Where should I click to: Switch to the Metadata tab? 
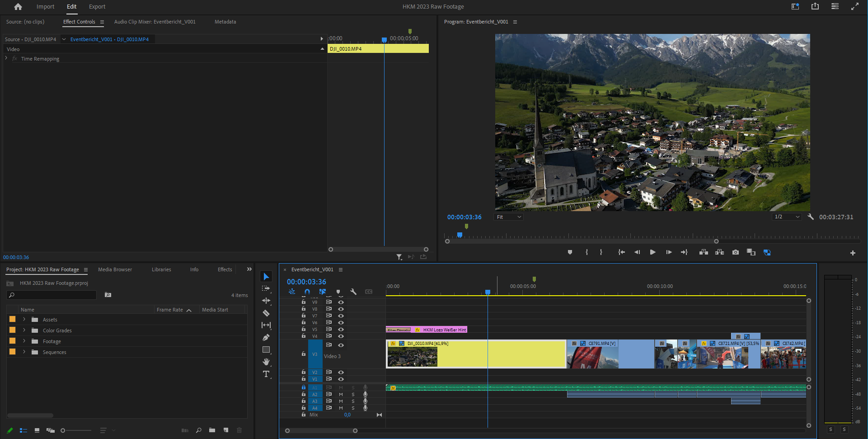tap(225, 22)
